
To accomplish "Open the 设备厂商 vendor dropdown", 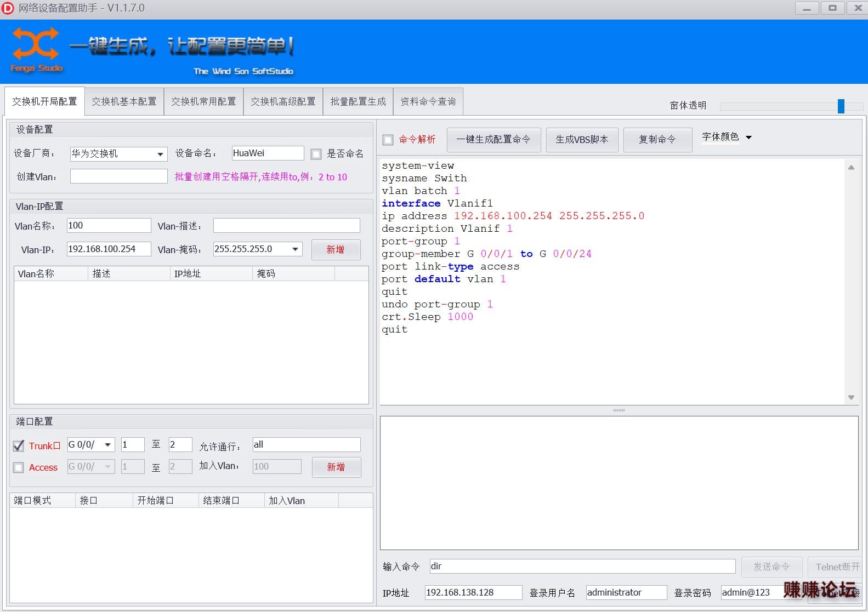I will [x=160, y=154].
